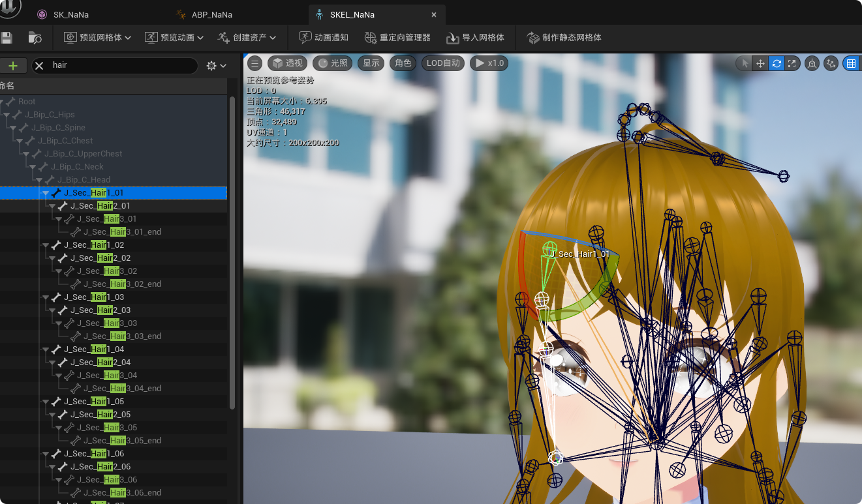Click 制作静态网格体 make static mesh
862x504 pixels.
pos(564,38)
